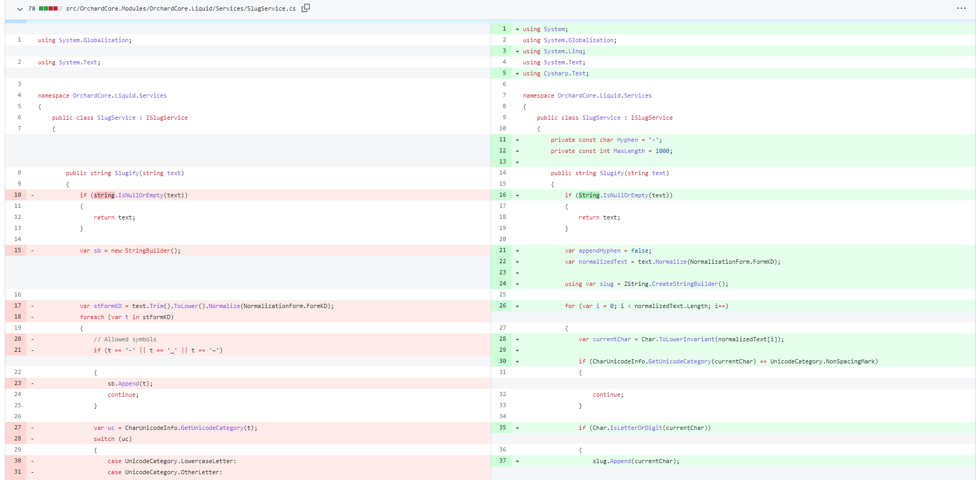Click right line number 11
This screenshot has width=980, height=480.
pyautogui.click(x=503, y=140)
